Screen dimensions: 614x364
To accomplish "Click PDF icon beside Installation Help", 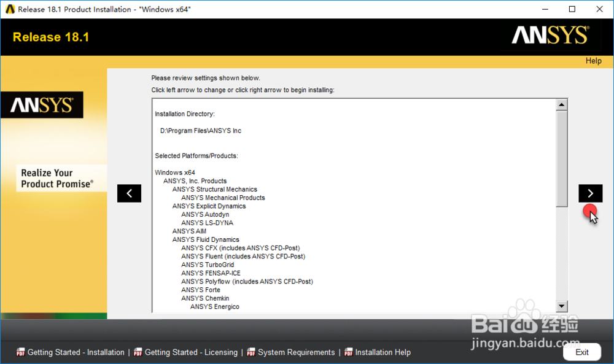I will coord(349,352).
